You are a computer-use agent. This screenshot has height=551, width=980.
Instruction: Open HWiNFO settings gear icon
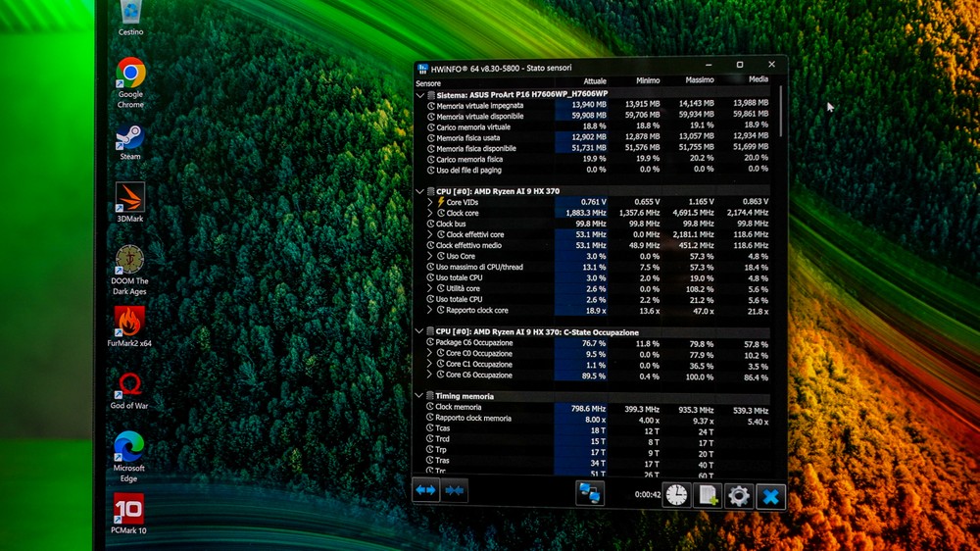pos(738,496)
